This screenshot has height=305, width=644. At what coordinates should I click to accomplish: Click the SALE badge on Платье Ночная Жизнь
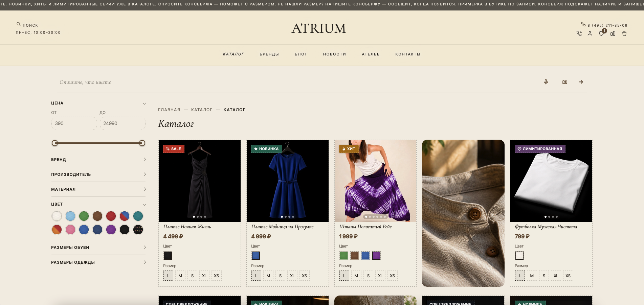tap(174, 149)
